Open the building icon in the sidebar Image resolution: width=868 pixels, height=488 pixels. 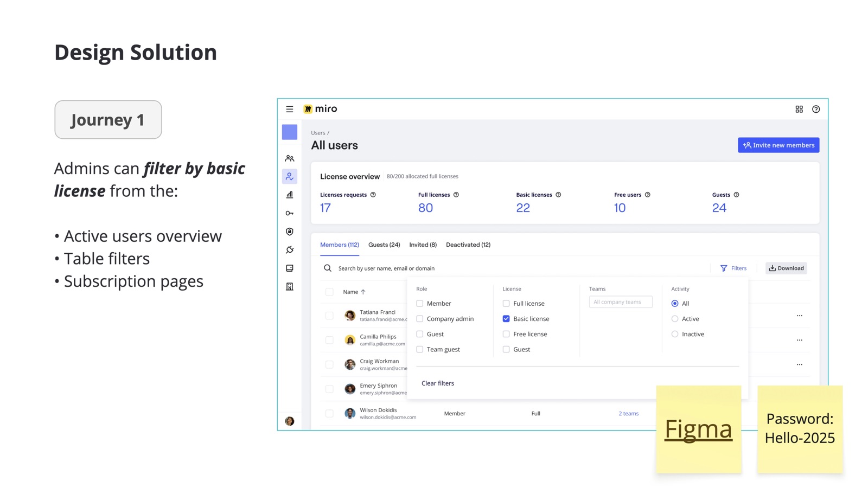290,286
